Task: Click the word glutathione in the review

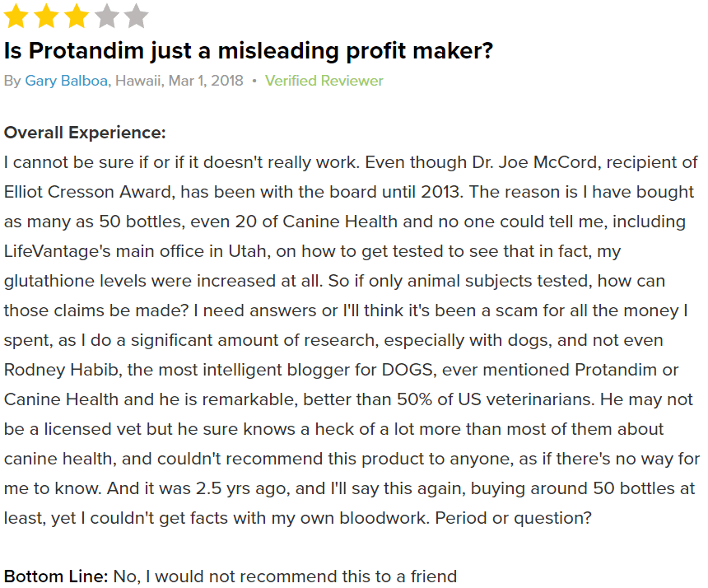Action: [49, 282]
